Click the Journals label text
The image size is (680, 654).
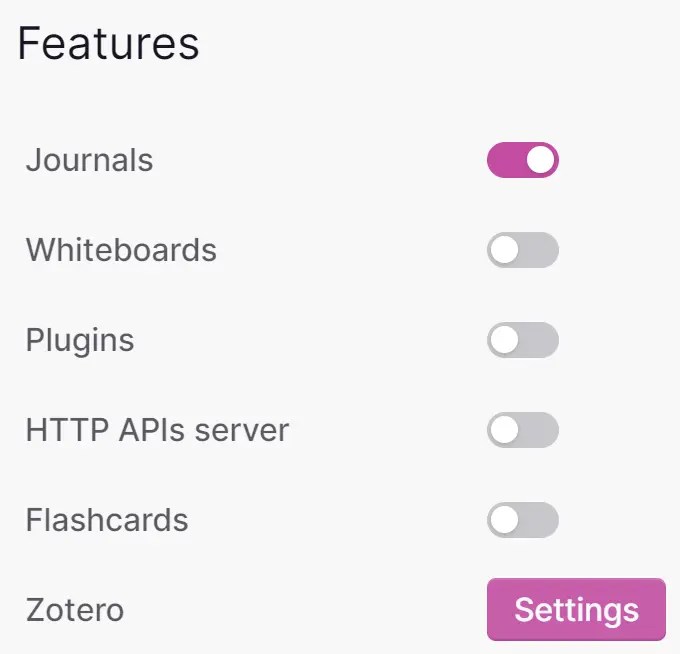pos(89,160)
